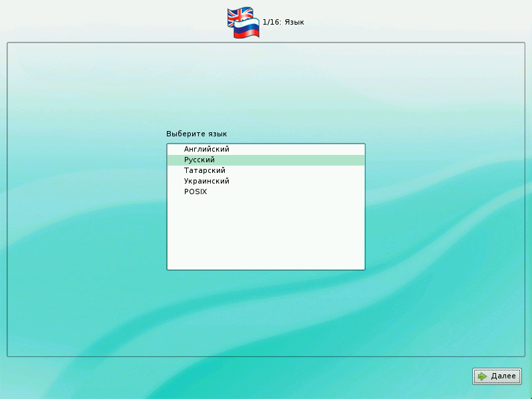Click the blank area right of Русский row

(x=299, y=160)
